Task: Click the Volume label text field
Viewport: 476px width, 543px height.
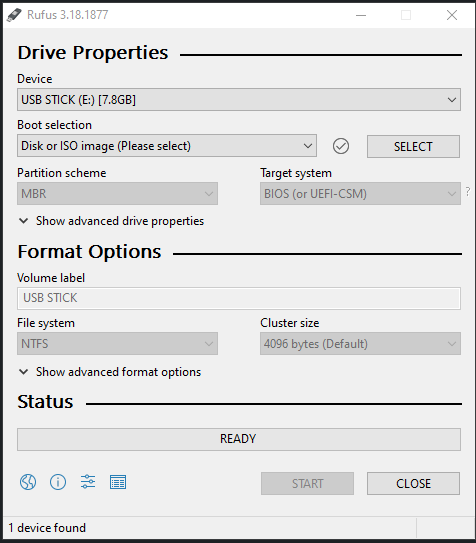Action: tap(239, 298)
